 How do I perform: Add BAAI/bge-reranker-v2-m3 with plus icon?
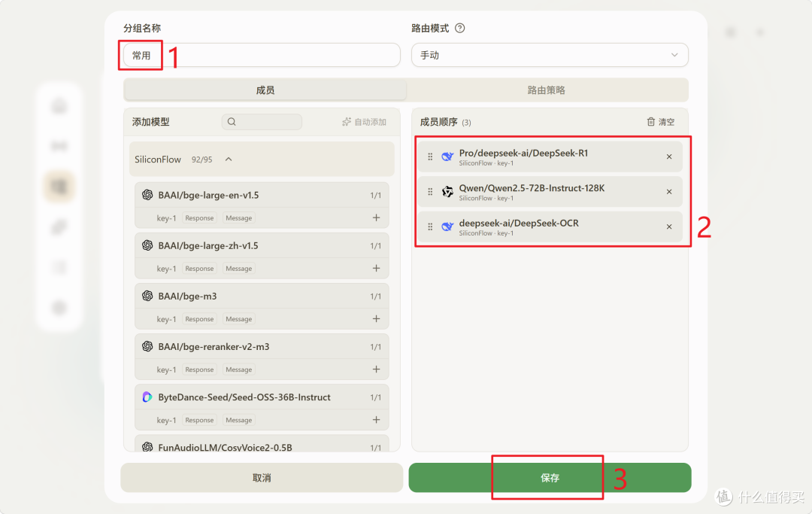(377, 369)
